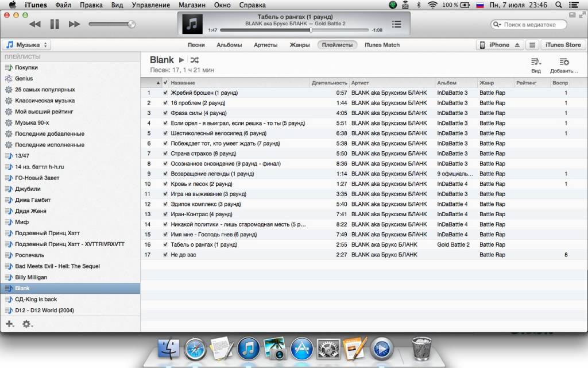Uncheck the song Фраза силы (4 раунд)

[x=165, y=113]
